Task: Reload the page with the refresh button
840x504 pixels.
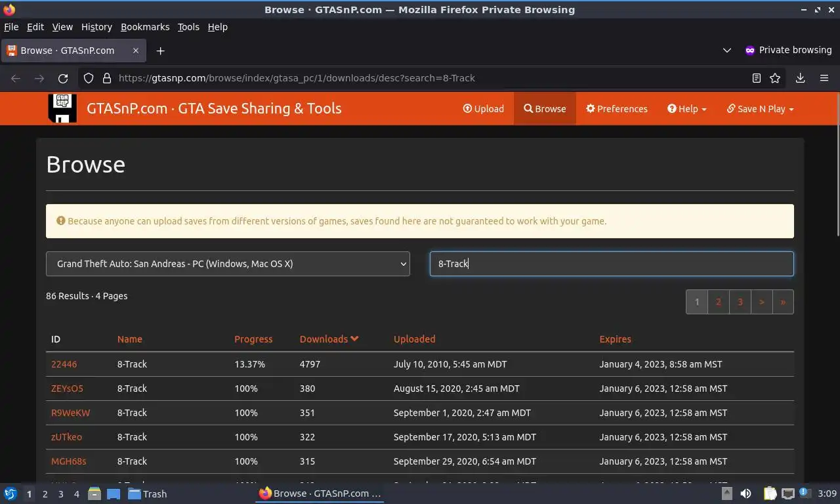Action: tap(63, 78)
